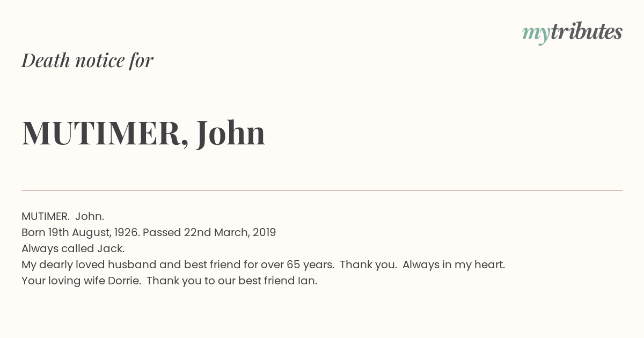Select the "Always called Jack." line

pos(73,248)
